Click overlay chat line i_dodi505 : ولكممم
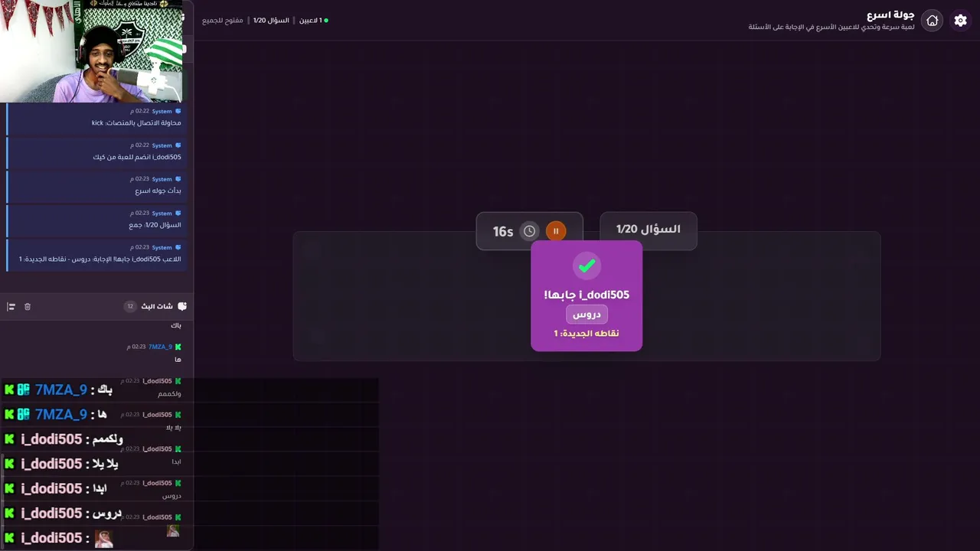The width and height of the screenshot is (980, 551). pos(64,439)
